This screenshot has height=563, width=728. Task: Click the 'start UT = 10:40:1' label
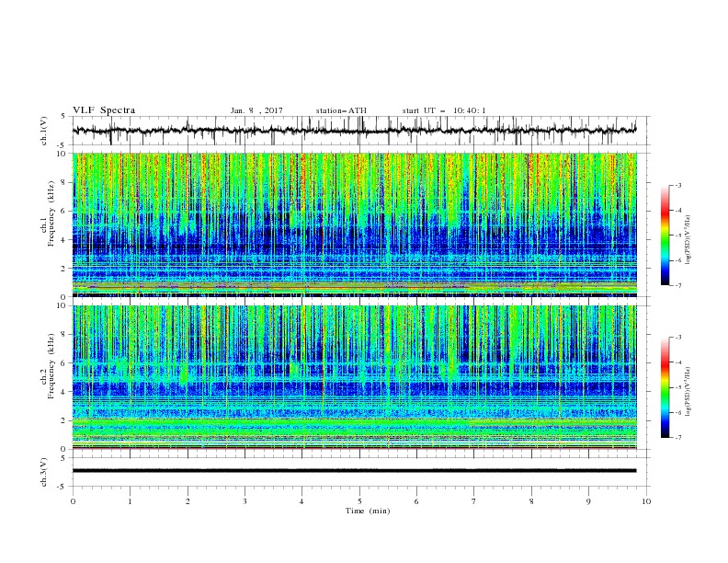click(444, 110)
